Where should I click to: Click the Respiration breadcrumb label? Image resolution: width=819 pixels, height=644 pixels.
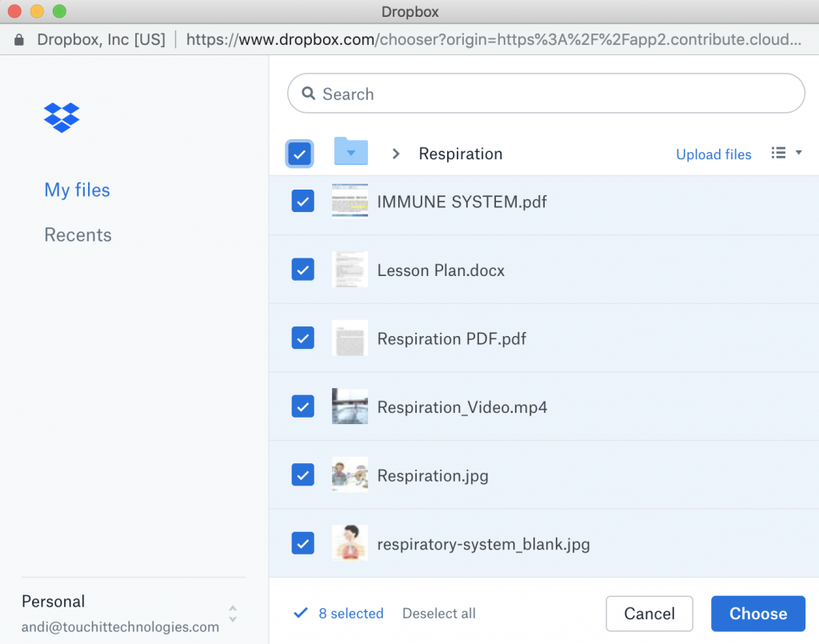click(461, 154)
